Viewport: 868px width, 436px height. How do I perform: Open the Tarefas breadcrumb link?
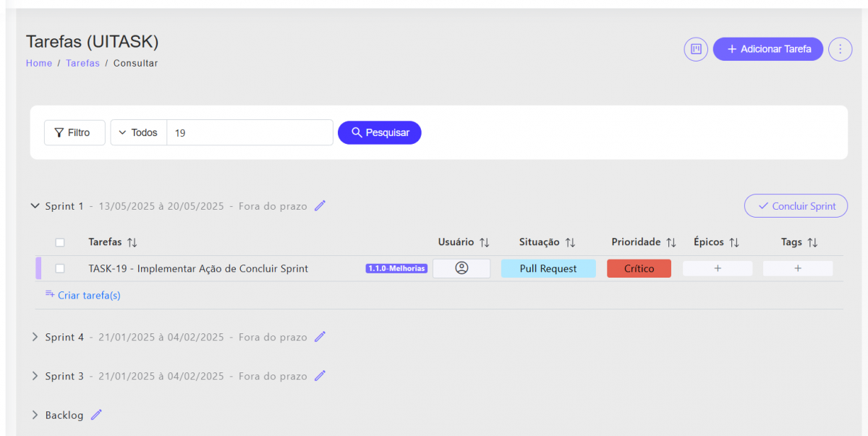pyautogui.click(x=82, y=64)
